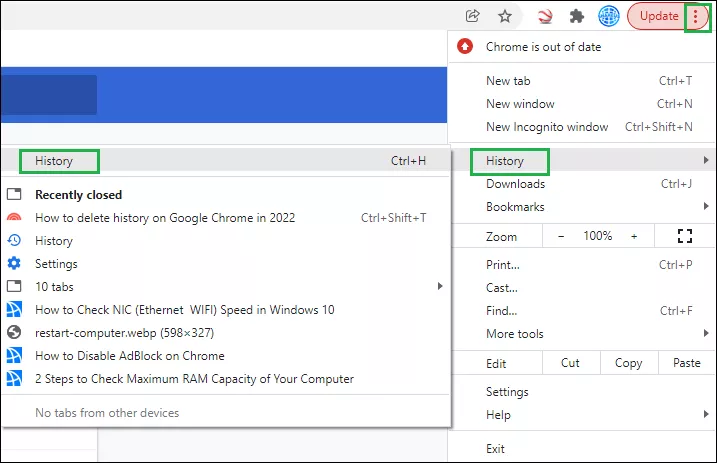Open the 10 tabs entry

click(x=226, y=287)
